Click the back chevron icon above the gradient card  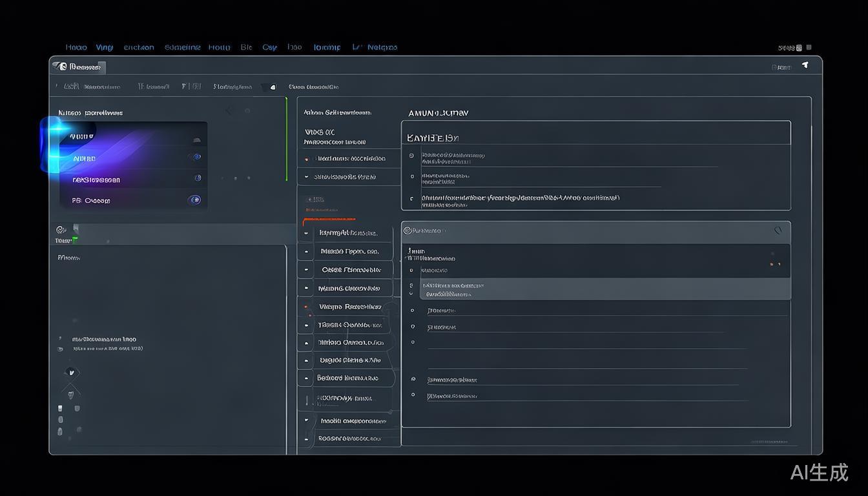click(x=229, y=111)
